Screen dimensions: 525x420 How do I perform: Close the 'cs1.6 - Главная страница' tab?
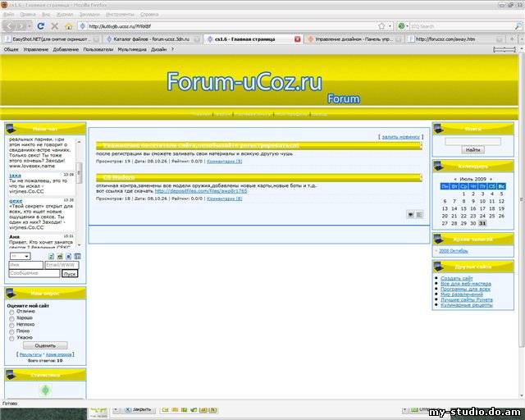click(297, 39)
